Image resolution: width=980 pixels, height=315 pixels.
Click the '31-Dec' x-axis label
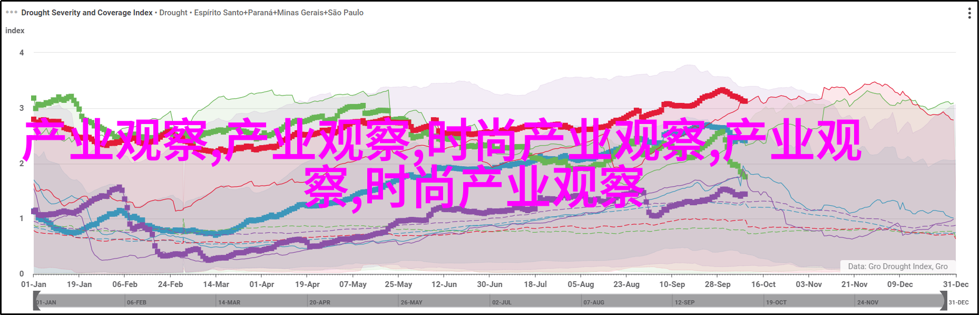click(956, 284)
